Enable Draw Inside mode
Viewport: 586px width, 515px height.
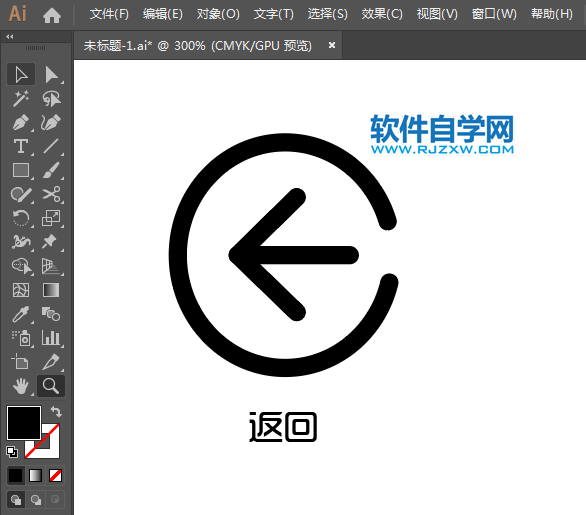[x=55, y=500]
